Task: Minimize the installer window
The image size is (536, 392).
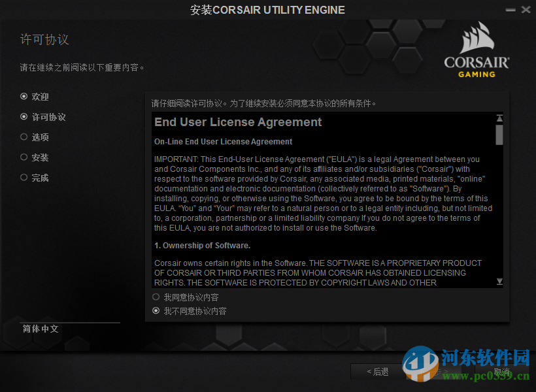Action: pyautogui.click(x=511, y=10)
